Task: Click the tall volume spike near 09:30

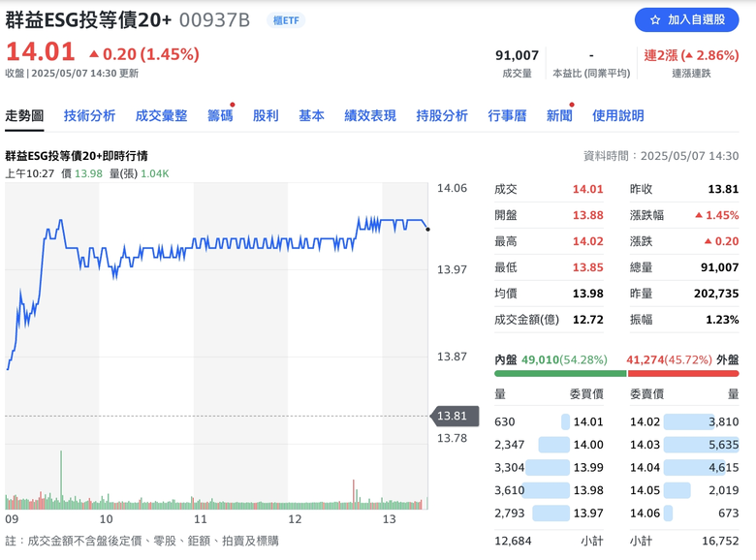Action: coord(61,480)
